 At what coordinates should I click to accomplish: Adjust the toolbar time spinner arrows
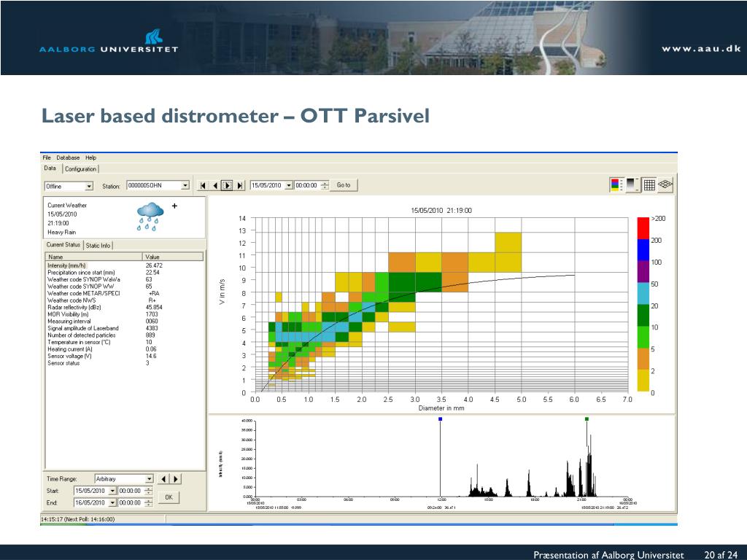tap(325, 185)
